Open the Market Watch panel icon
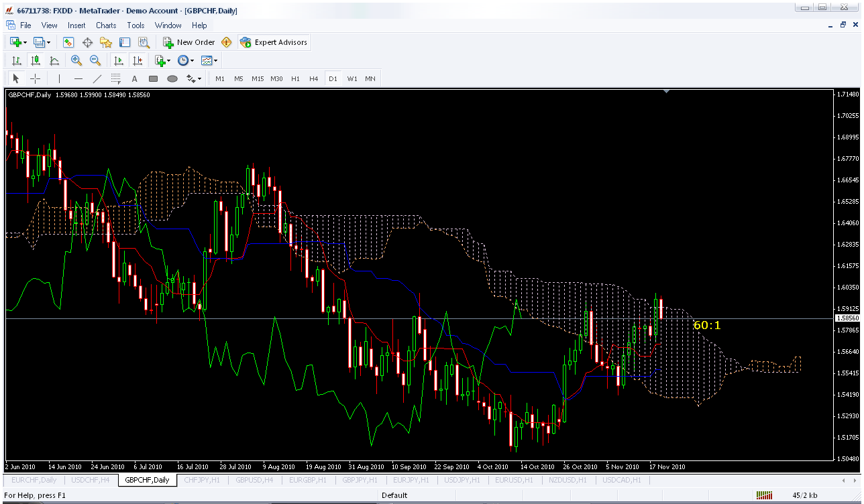The width and height of the screenshot is (864, 504). [68, 42]
